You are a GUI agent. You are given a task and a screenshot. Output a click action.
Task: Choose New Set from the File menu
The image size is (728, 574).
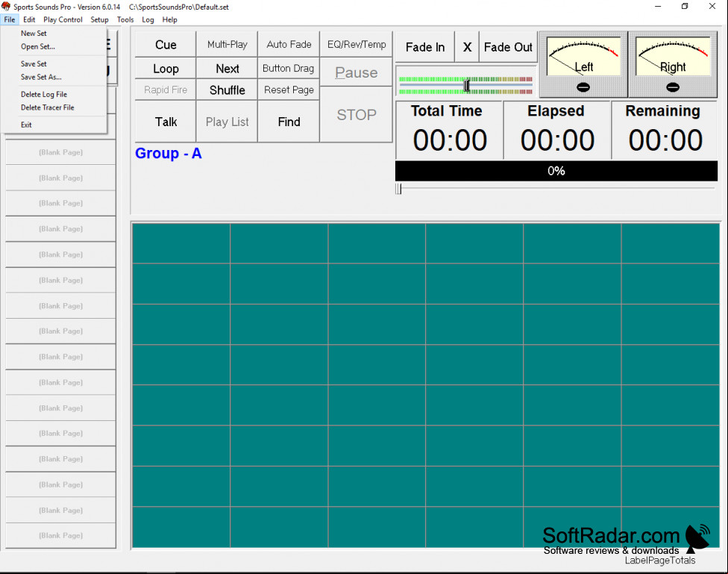[54, 34]
